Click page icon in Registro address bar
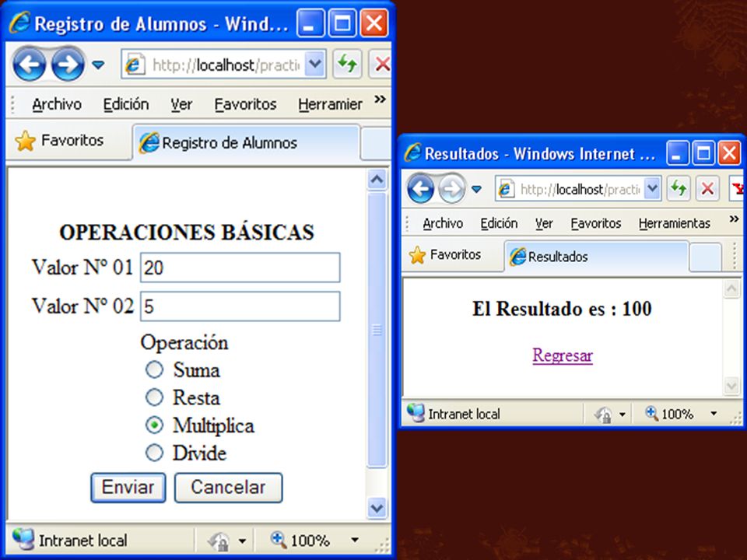This screenshot has height=560, width=747. pos(135,65)
